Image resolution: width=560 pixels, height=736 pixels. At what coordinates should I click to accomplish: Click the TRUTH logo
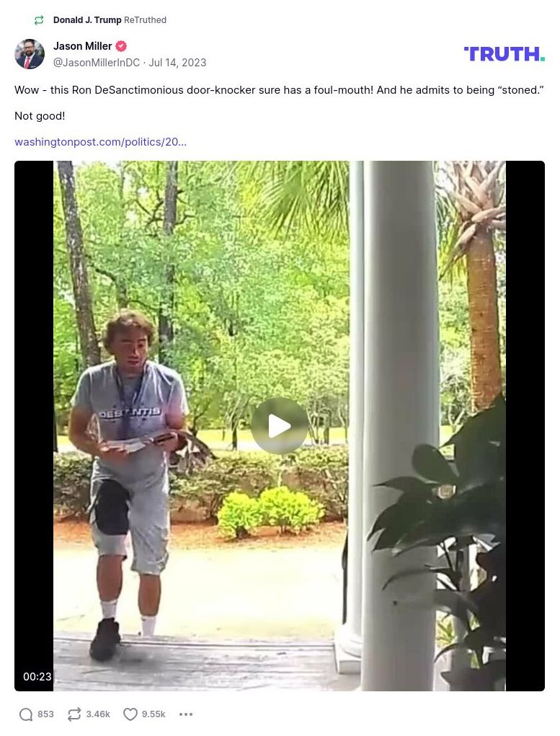(x=504, y=54)
